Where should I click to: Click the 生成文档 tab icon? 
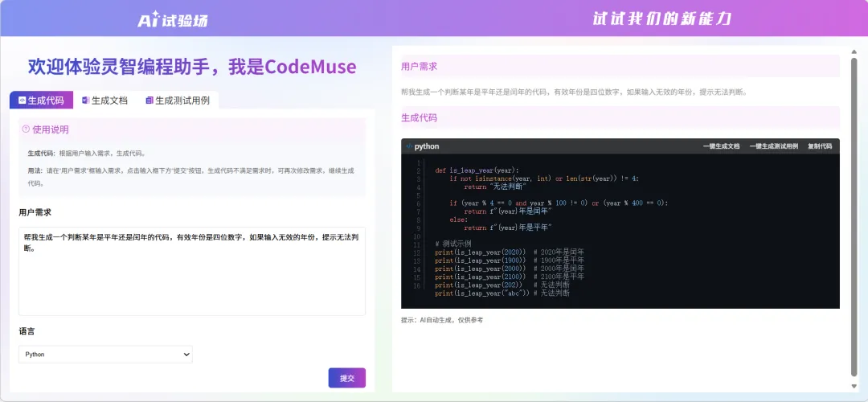(x=85, y=100)
